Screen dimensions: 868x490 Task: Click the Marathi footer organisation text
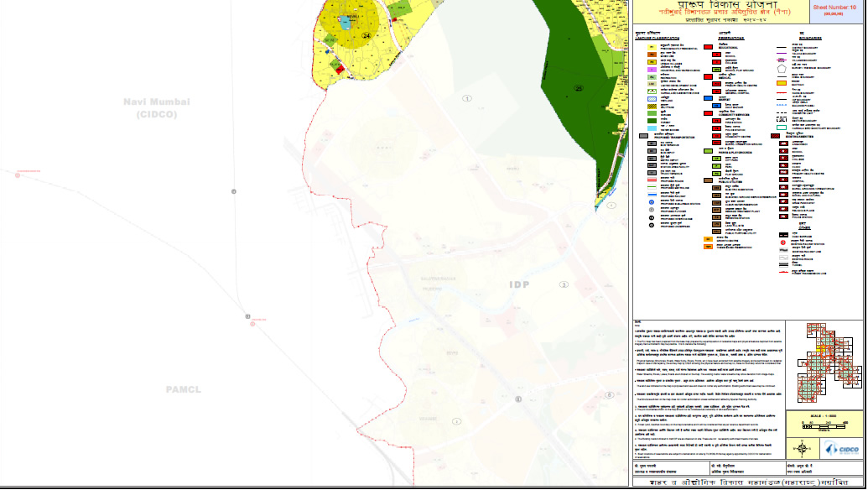tap(748, 482)
